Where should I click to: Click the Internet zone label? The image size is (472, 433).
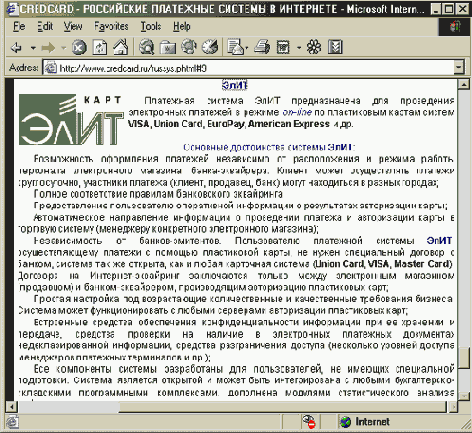(372, 422)
